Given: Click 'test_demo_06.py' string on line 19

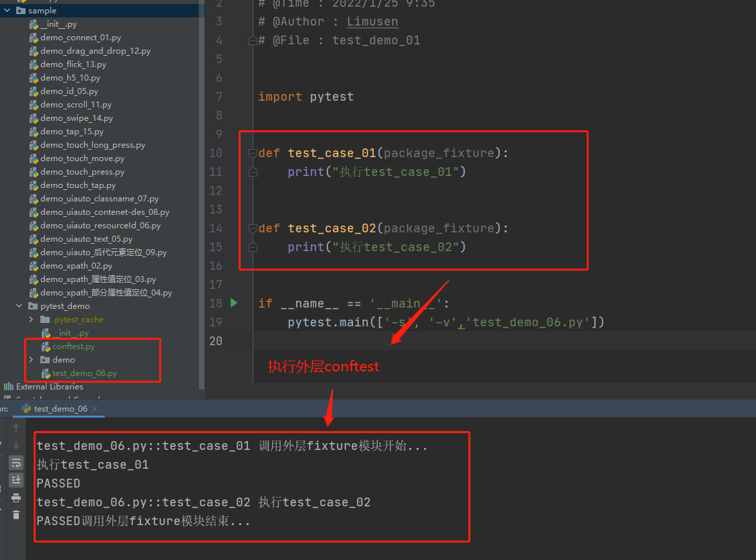Looking at the screenshot, I should (x=528, y=322).
